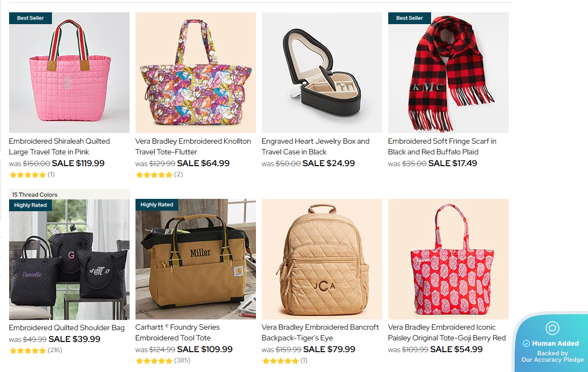The height and width of the screenshot is (372, 588).
Task: Open the Iconic Paisley Original Tote title link
Action: pyautogui.click(x=447, y=332)
